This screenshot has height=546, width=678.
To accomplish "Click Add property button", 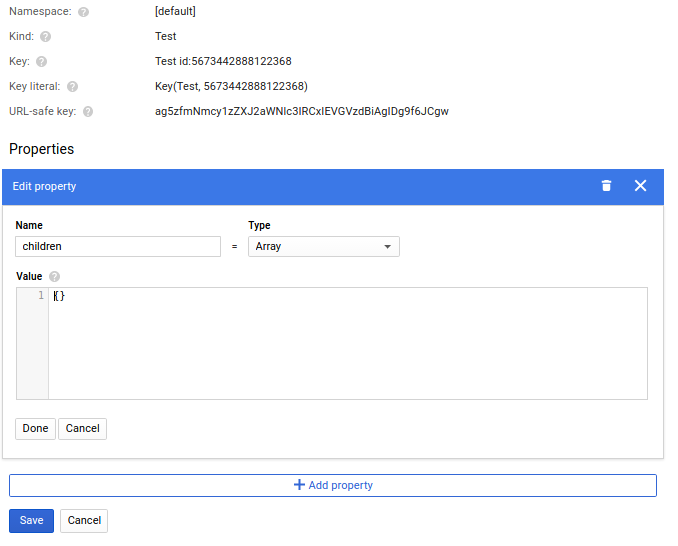I will [x=333, y=485].
